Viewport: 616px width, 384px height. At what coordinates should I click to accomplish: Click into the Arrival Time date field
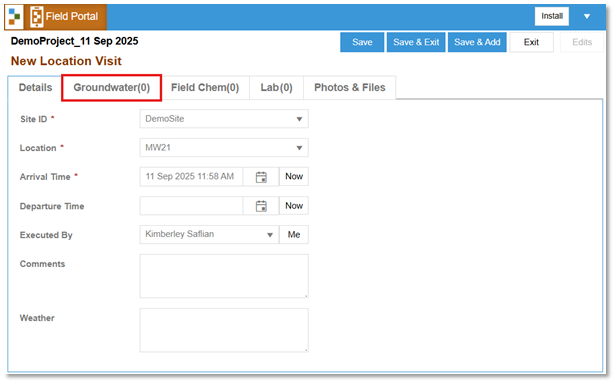pos(192,177)
